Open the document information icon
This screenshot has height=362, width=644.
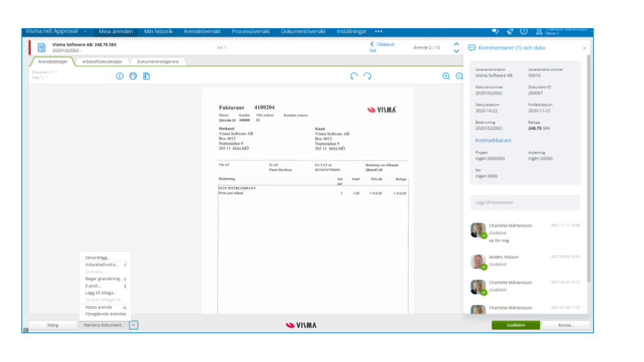coord(119,76)
